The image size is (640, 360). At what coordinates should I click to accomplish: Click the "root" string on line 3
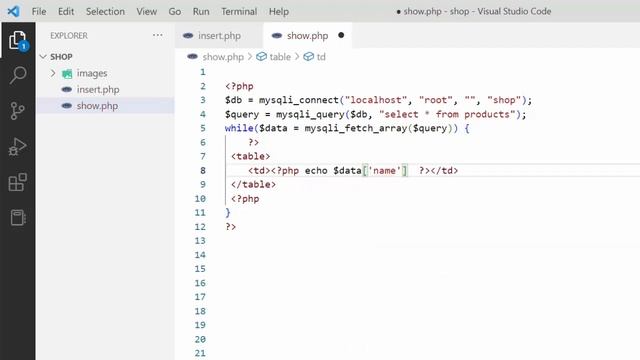click(436, 100)
